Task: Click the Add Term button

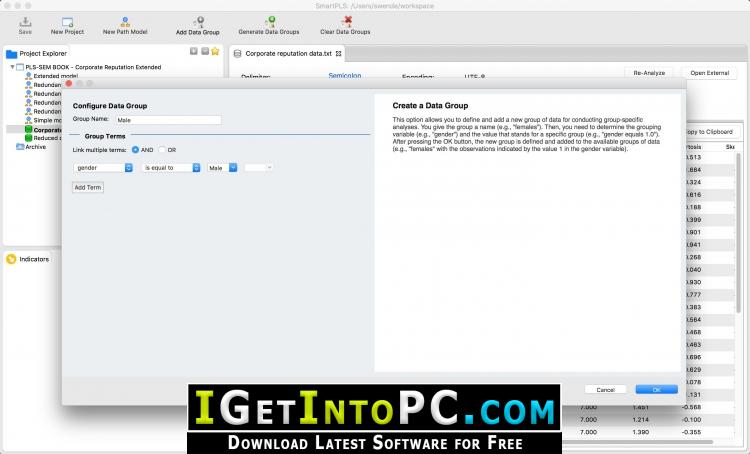Action: click(88, 188)
